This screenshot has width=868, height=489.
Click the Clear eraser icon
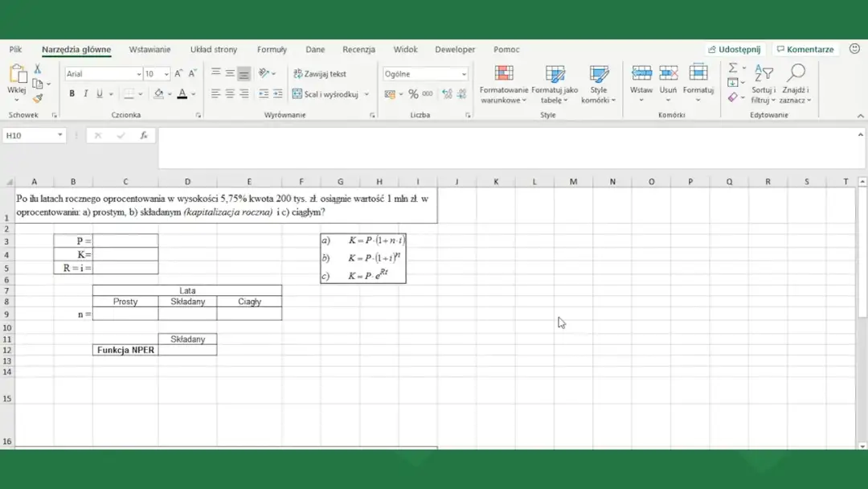[733, 97]
